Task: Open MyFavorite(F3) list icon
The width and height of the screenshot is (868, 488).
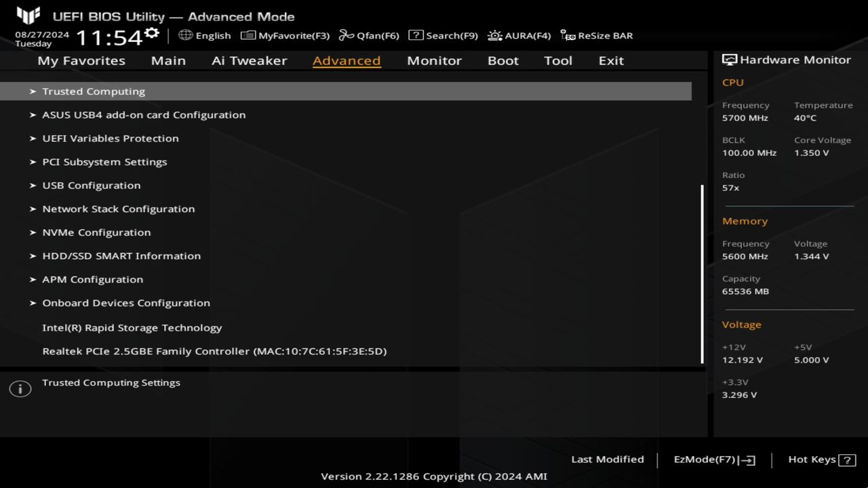Action: click(x=248, y=35)
